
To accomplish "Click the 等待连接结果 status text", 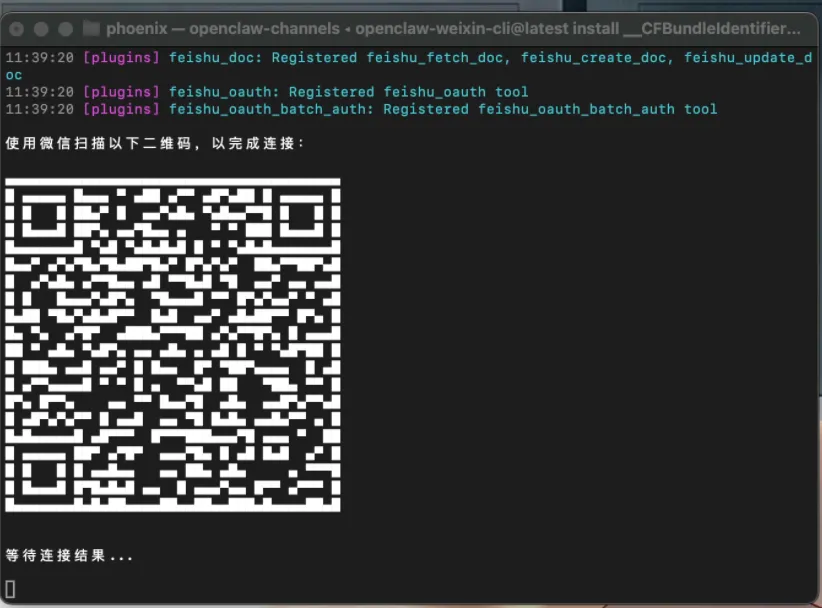I will [69, 556].
